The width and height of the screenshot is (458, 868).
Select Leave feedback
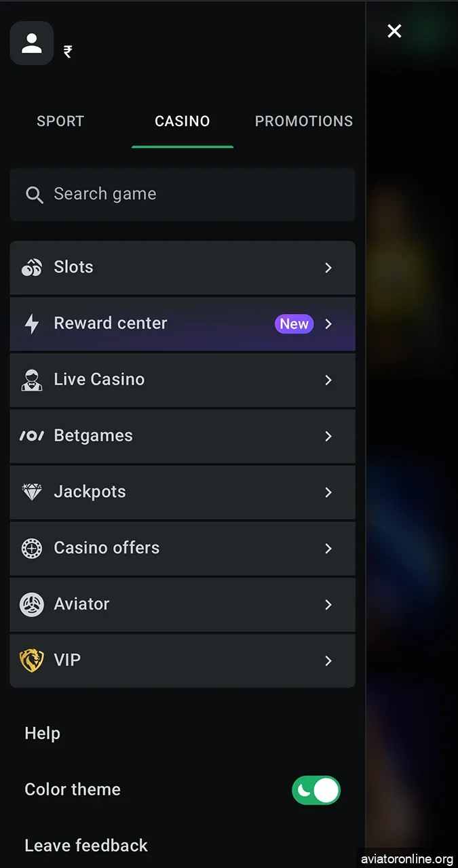[x=86, y=846]
